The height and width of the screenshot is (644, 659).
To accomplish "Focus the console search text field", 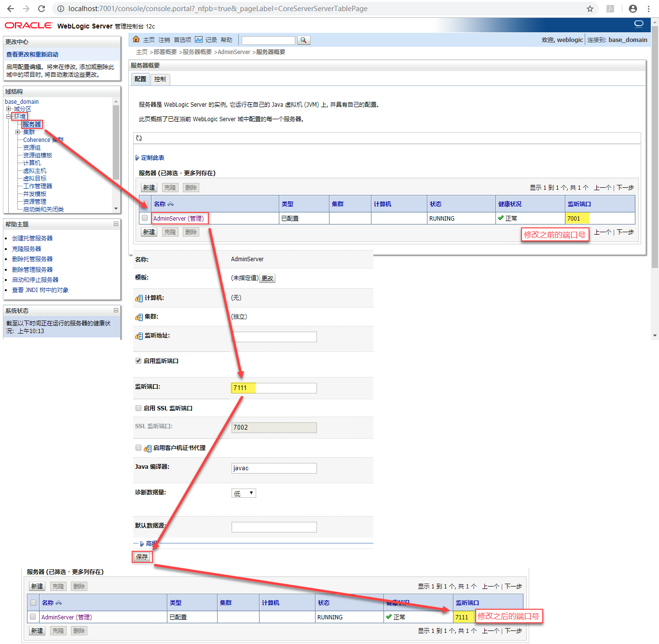I will [x=268, y=41].
